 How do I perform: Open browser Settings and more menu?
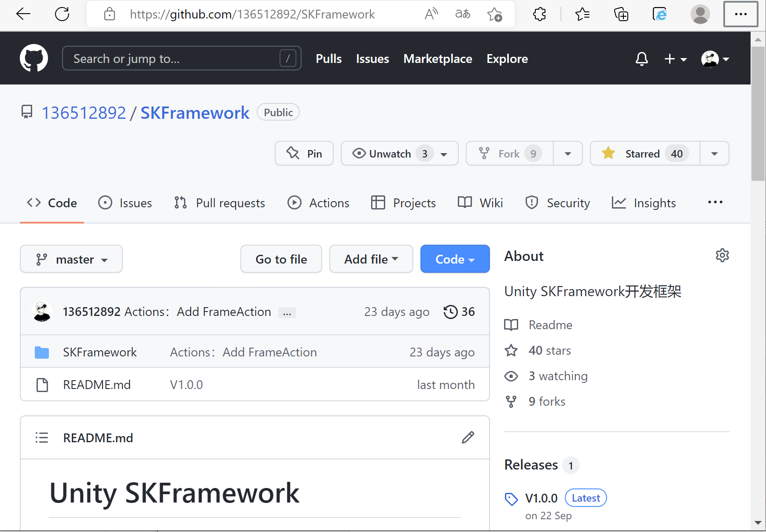(x=741, y=14)
